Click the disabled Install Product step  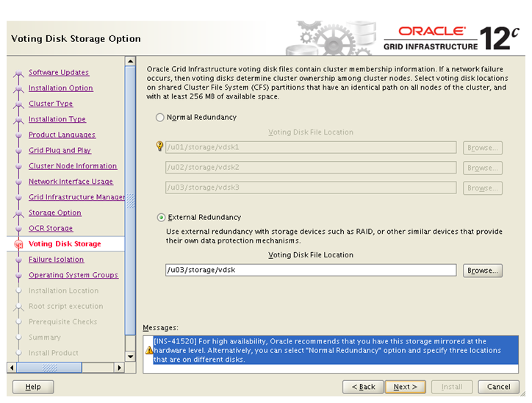53,353
